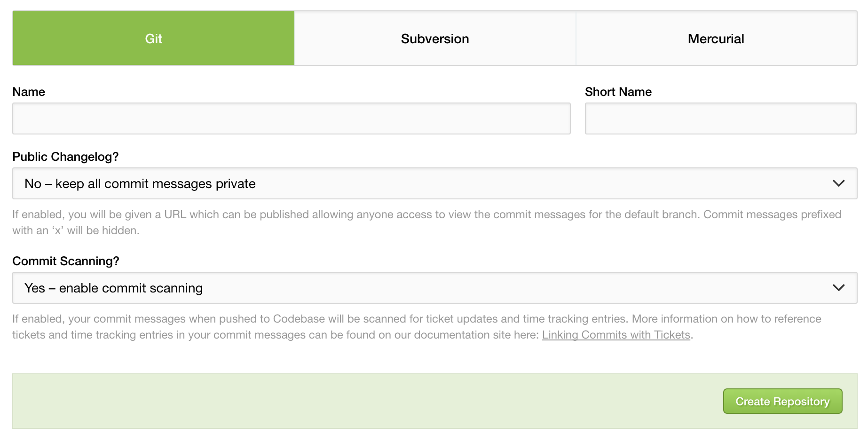868x442 pixels.
Task: Focus the Name input field
Action: pyautogui.click(x=292, y=118)
